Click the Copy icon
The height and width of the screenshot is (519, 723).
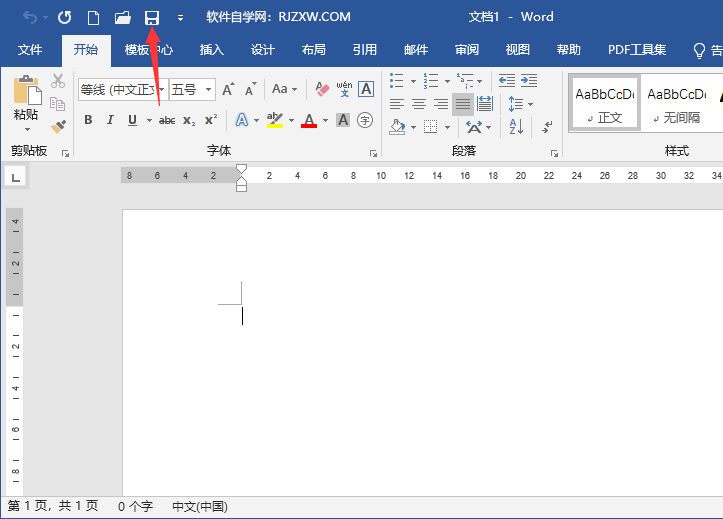(x=58, y=104)
